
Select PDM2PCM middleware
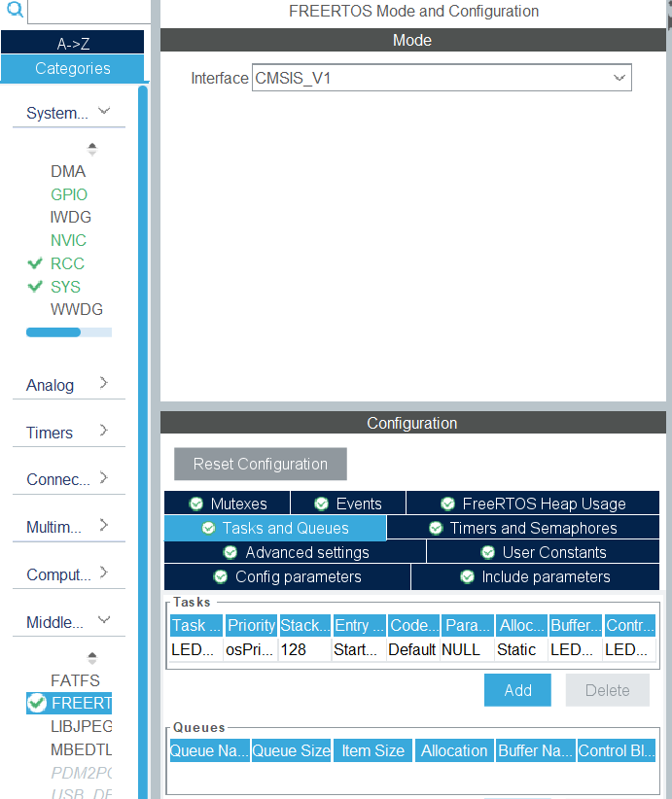tap(81, 773)
